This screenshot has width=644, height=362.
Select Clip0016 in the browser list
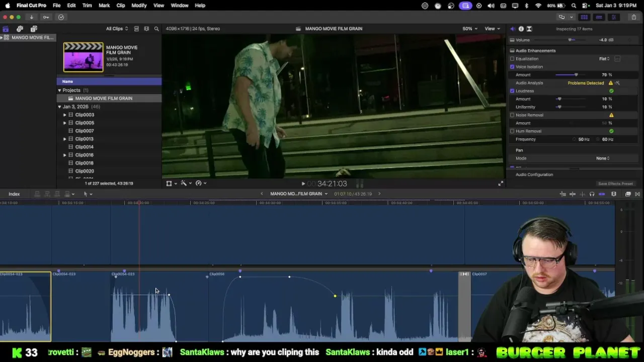pyautogui.click(x=85, y=155)
